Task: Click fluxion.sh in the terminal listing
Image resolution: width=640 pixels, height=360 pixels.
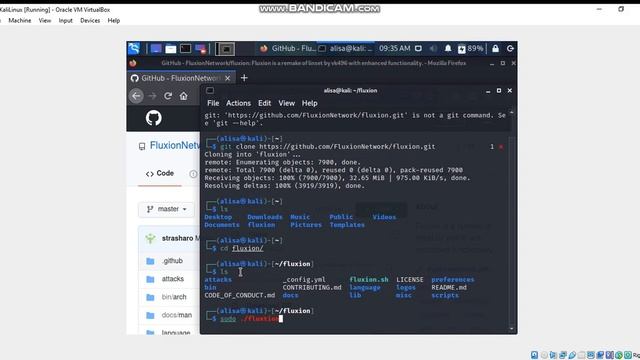Action: tap(369, 280)
